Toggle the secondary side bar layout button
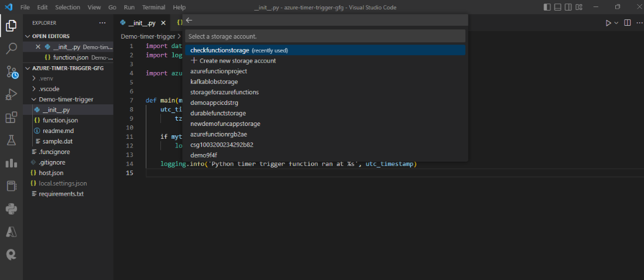The height and width of the screenshot is (280, 644). (x=568, y=7)
